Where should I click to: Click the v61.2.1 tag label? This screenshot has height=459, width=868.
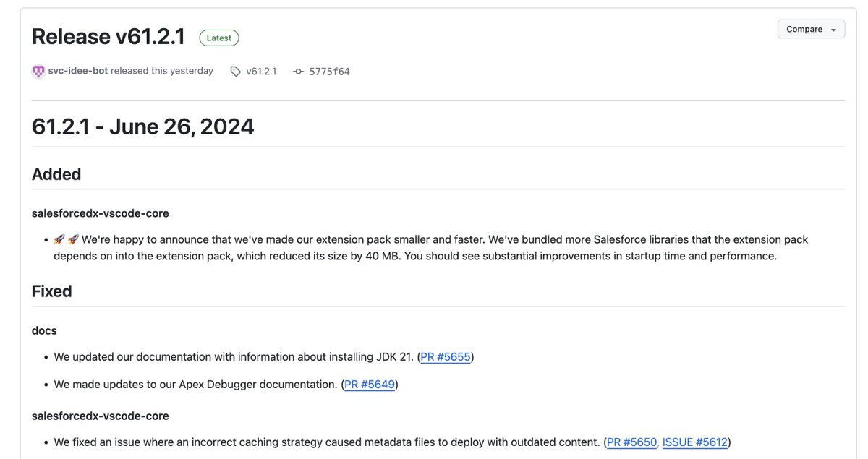[x=261, y=71]
